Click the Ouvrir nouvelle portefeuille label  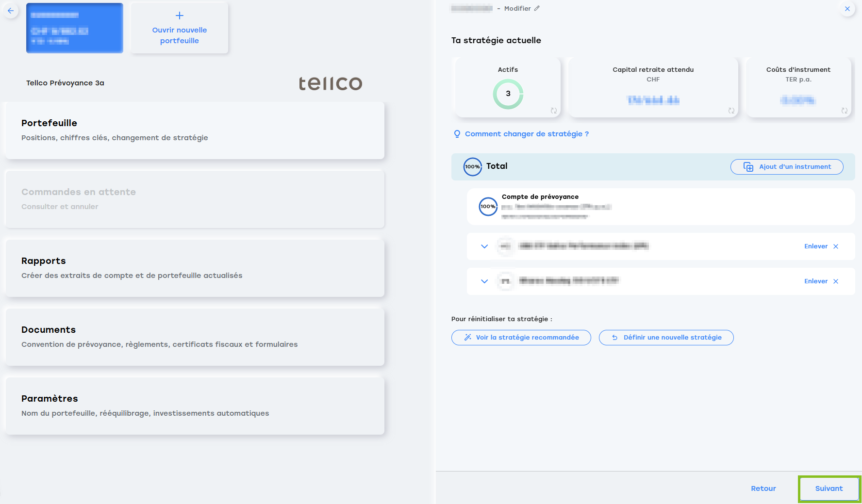click(x=180, y=35)
